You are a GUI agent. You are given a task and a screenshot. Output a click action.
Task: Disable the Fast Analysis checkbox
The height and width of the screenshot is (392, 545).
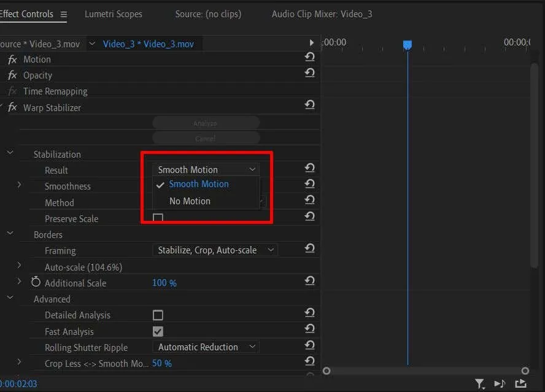158,331
